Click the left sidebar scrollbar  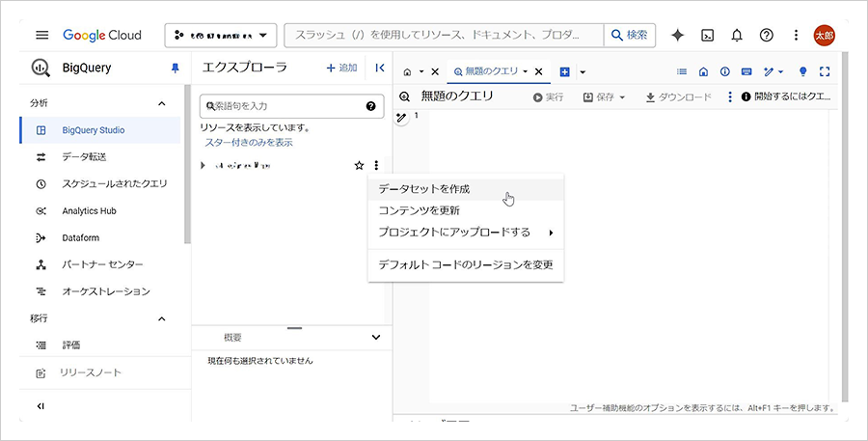pyautogui.click(x=187, y=165)
